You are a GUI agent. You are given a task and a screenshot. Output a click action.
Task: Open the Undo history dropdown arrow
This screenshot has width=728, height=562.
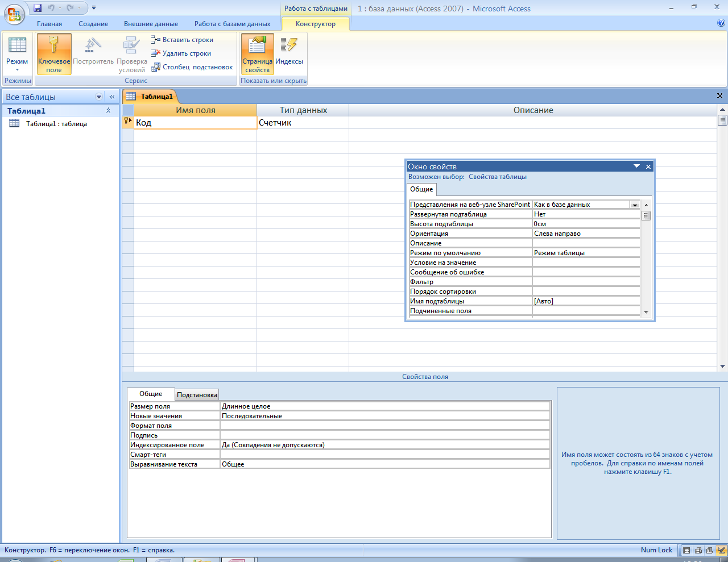(60, 8)
